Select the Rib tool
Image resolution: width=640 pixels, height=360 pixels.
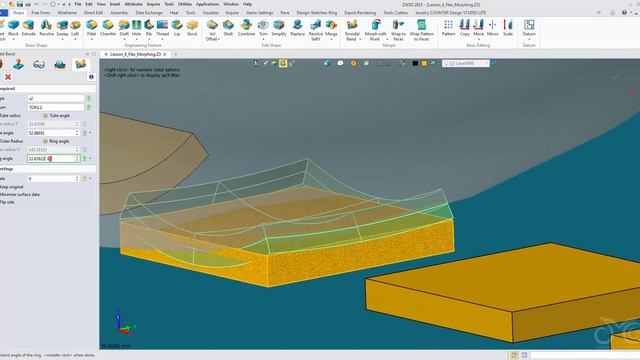(149, 28)
